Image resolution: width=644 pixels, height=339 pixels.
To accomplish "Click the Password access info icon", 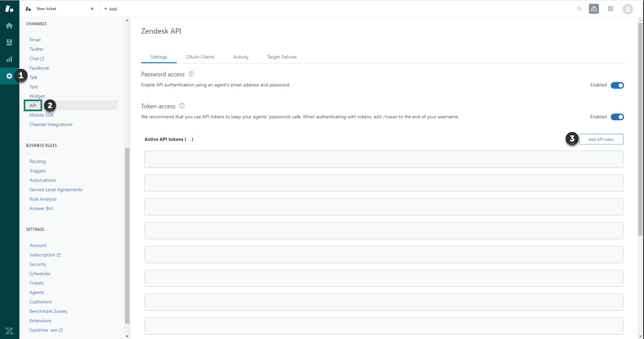I will point(191,74).
